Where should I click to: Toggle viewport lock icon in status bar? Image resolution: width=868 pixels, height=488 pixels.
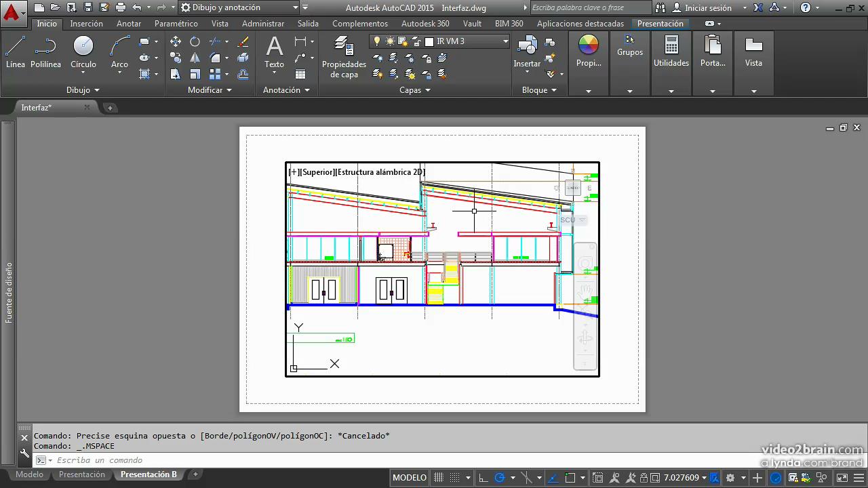[x=645, y=478]
